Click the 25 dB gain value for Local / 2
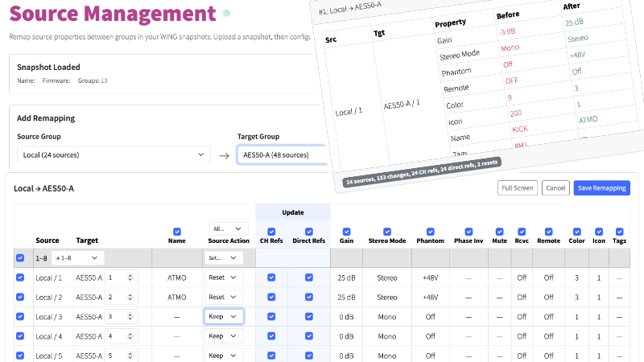644x362 pixels. click(346, 297)
